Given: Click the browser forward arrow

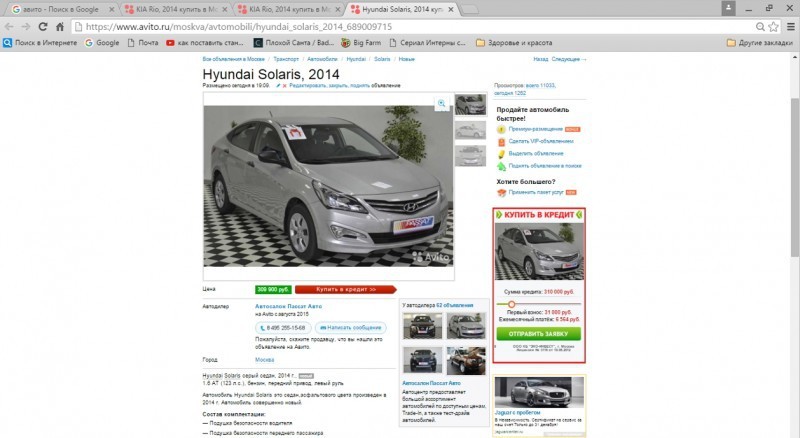Looking at the screenshot, I should tap(26, 27).
